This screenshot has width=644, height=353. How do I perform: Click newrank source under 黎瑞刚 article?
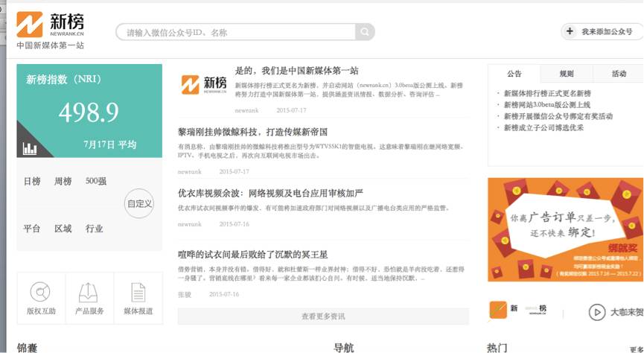[x=190, y=171]
